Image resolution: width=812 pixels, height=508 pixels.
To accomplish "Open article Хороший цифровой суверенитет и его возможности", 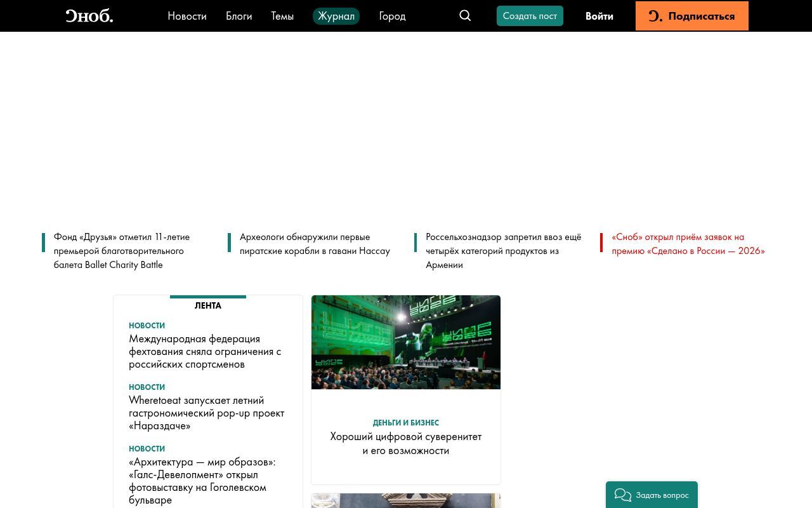I will [406, 443].
